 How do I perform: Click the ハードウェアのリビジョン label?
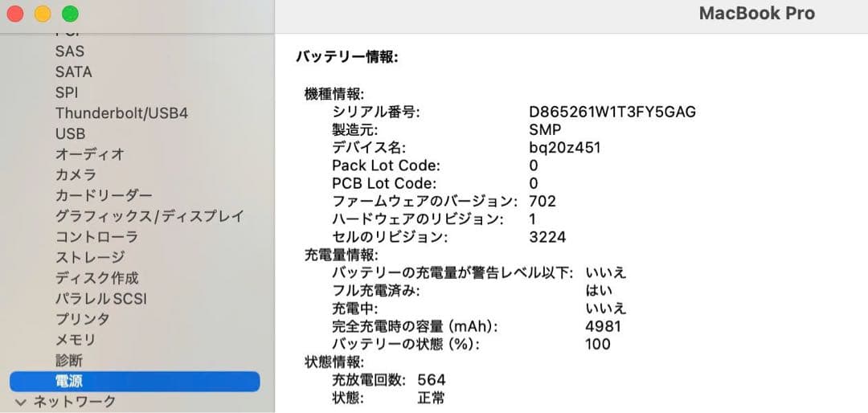click(x=418, y=219)
